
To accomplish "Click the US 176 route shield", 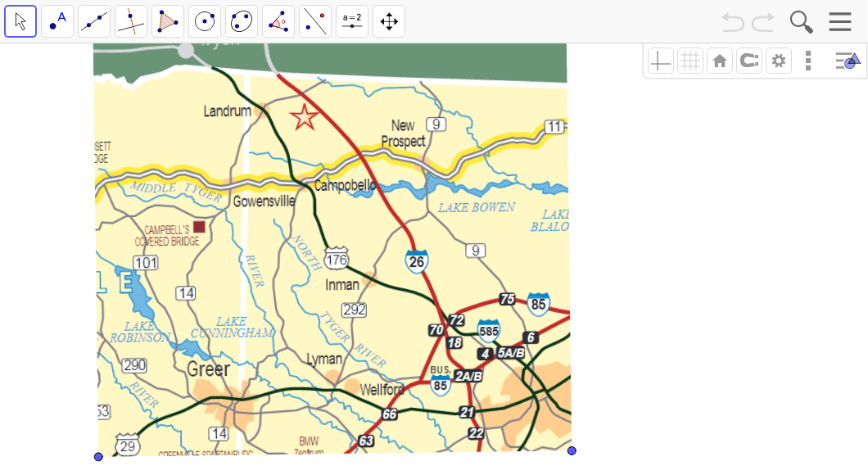I will pyautogui.click(x=337, y=259).
